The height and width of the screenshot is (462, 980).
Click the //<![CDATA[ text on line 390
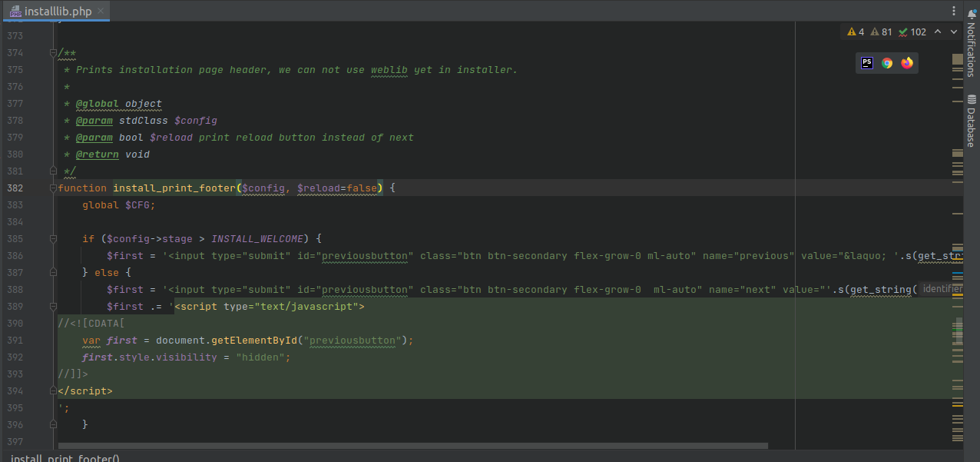point(91,323)
